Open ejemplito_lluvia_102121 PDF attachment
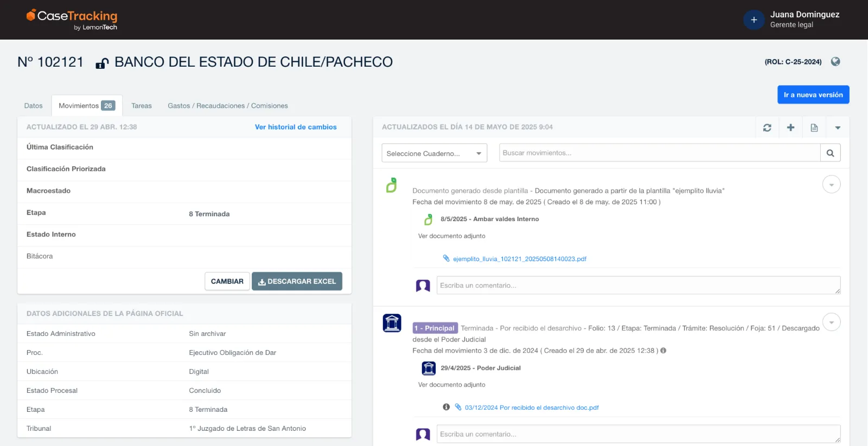 point(520,259)
